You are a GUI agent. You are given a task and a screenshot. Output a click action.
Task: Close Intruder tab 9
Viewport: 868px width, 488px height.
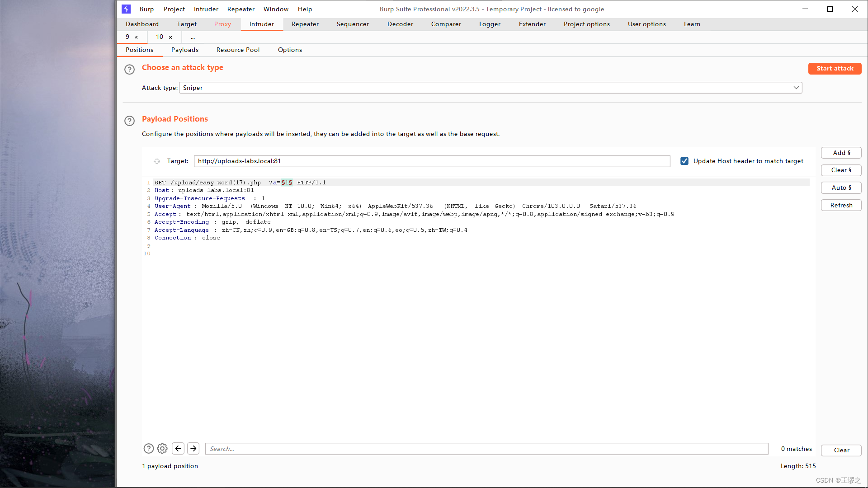coord(136,37)
